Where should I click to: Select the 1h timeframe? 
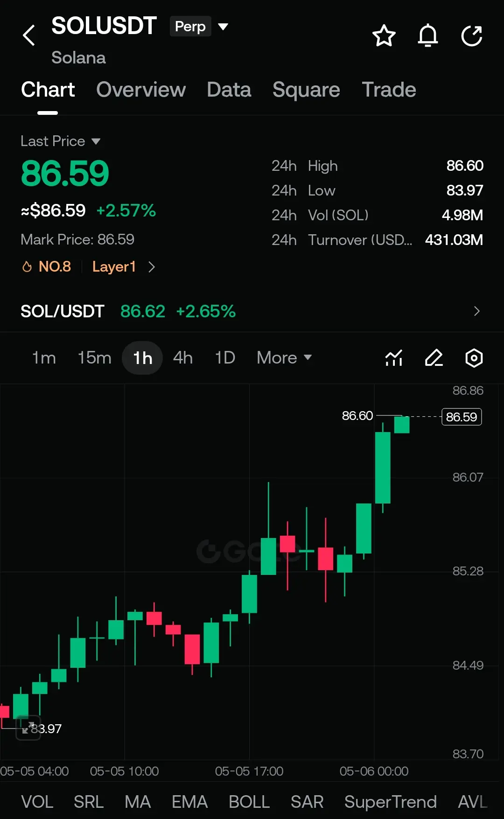(x=142, y=358)
